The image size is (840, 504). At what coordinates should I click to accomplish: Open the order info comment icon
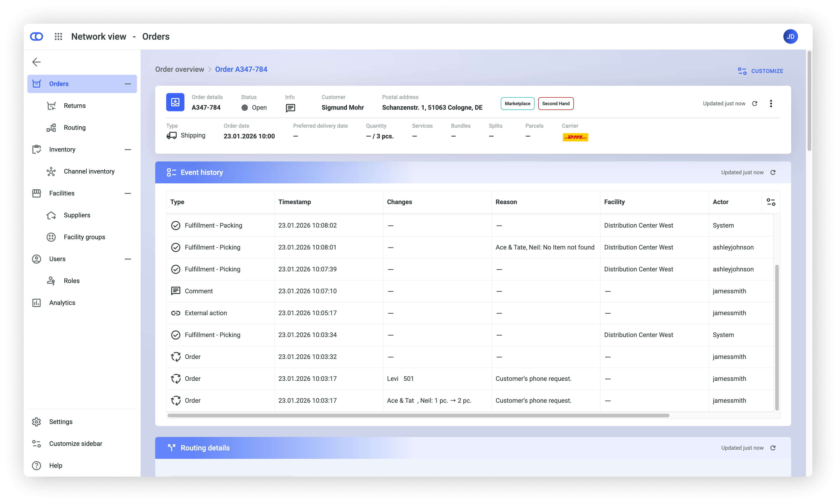pos(290,108)
